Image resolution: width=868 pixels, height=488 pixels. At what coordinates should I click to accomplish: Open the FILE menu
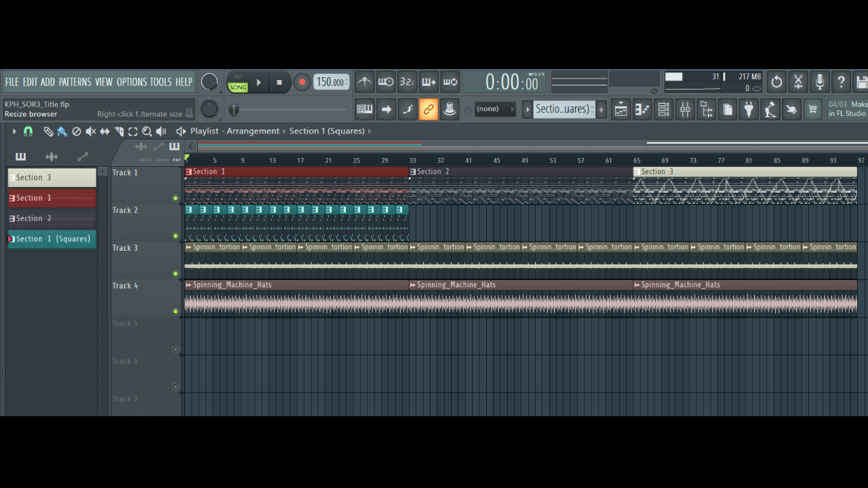tap(12, 82)
